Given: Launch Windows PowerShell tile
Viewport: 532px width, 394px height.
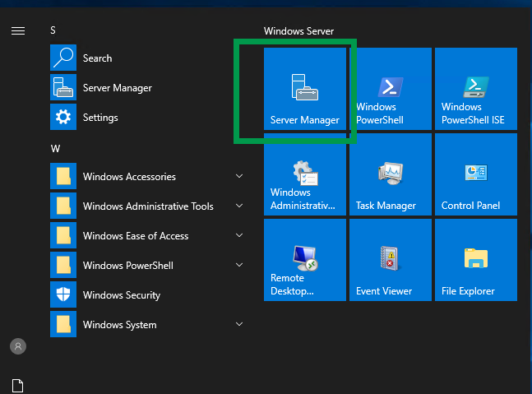Looking at the screenshot, I should [391, 89].
